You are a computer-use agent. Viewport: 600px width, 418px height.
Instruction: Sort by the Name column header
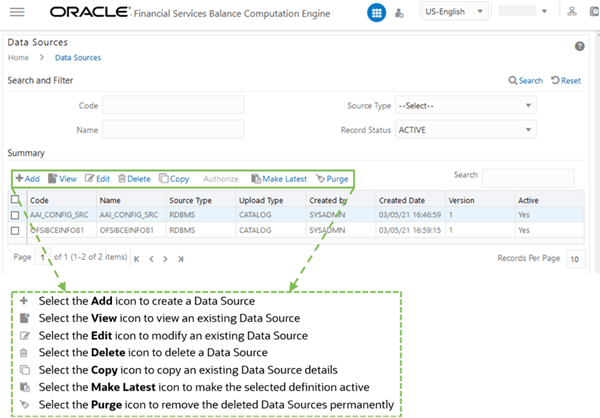pyautogui.click(x=110, y=200)
